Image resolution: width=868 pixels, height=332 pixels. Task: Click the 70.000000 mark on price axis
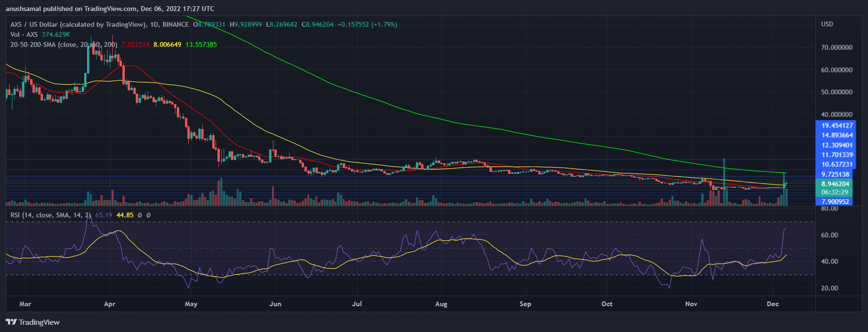point(836,48)
